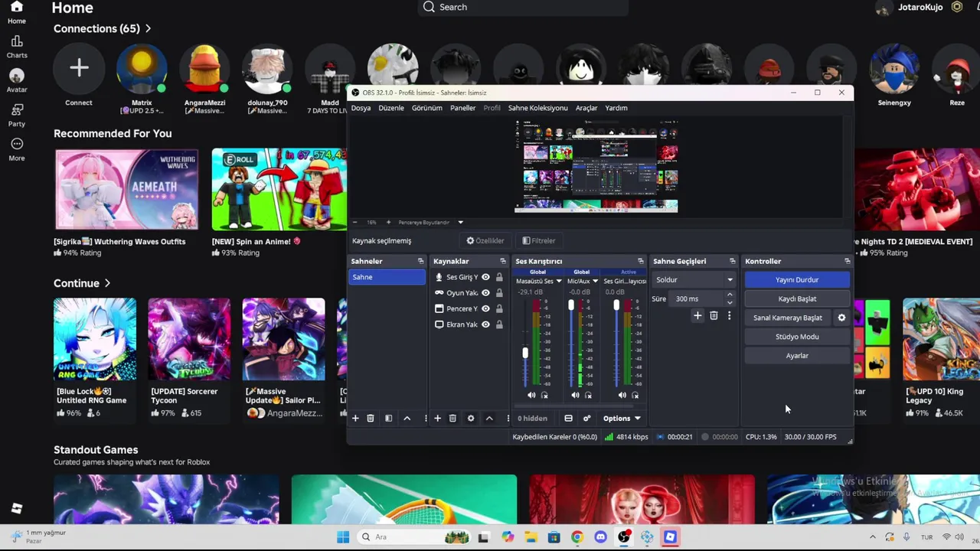Open source properties gear in Kaynaklar toolbar

[471, 418]
